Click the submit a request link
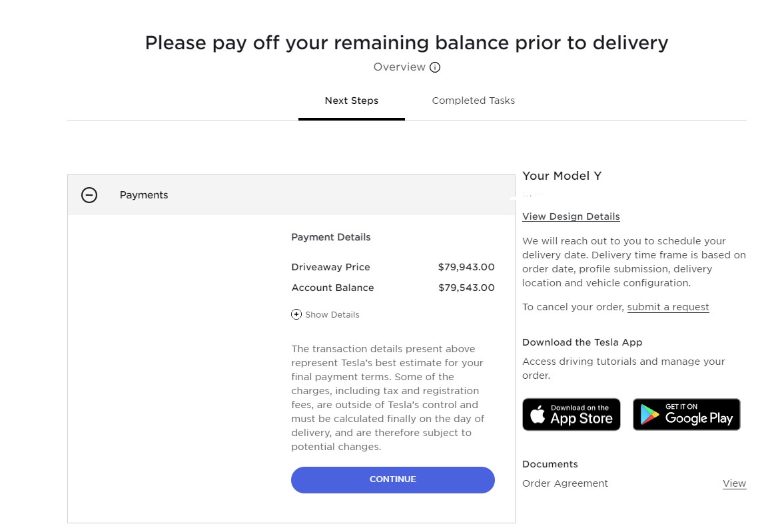Screen dimensions: 776x532 (668, 307)
